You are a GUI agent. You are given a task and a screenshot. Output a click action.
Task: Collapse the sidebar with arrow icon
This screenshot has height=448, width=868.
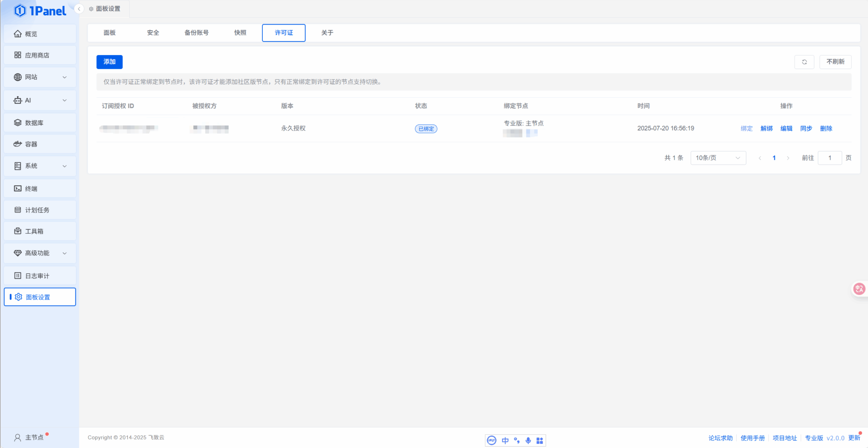[79, 9]
